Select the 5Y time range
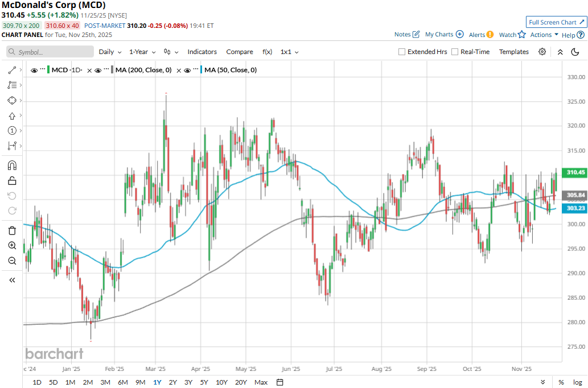 coord(204,382)
